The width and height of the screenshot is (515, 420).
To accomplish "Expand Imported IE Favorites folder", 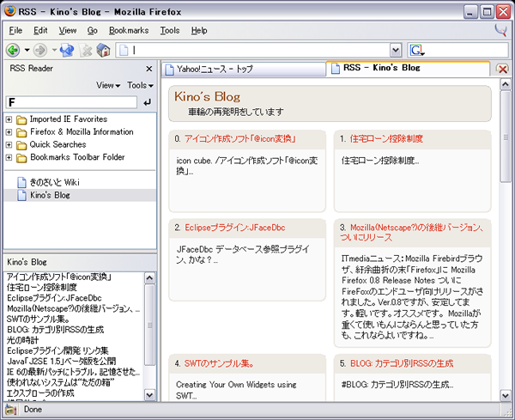I will pyautogui.click(x=9, y=119).
